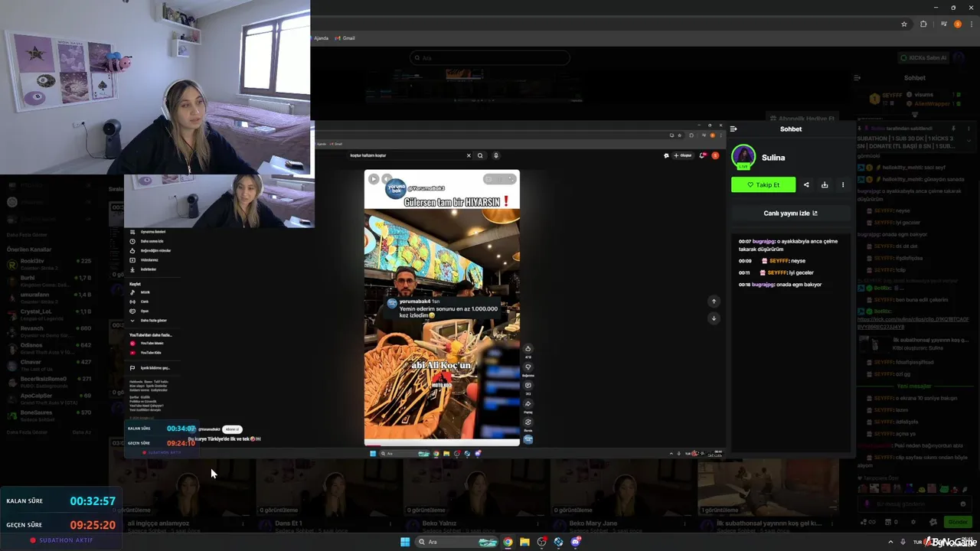Screen dimensions: 980x551
Task: Click Daha Az to collapse channel list
Action: coord(81,432)
